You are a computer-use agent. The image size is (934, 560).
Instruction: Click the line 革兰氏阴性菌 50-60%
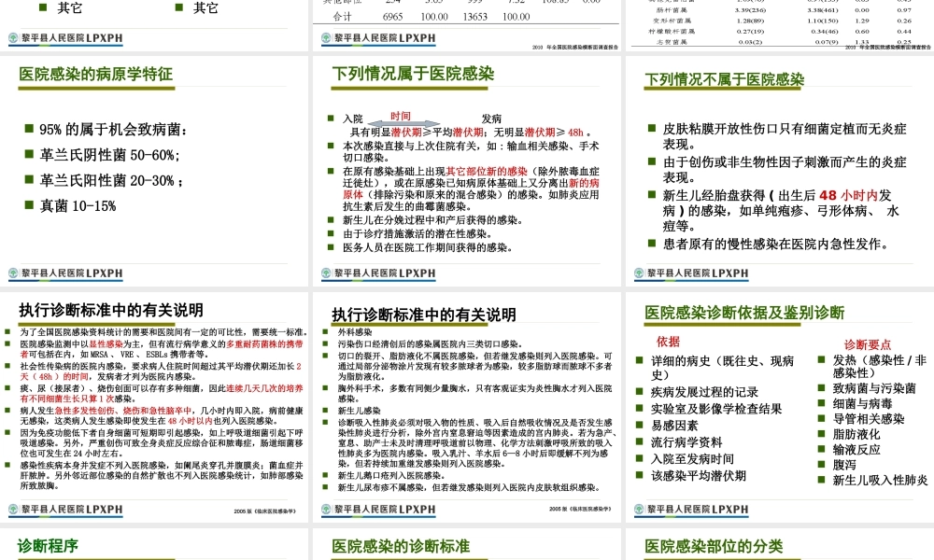109,155
